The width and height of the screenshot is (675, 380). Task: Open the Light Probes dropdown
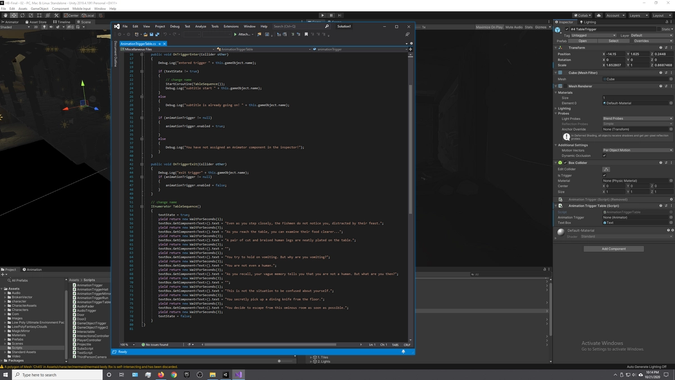point(637,118)
